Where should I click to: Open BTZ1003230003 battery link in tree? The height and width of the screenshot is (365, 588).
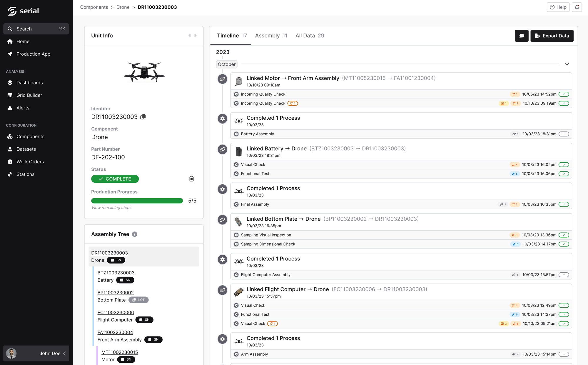click(x=116, y=273)
